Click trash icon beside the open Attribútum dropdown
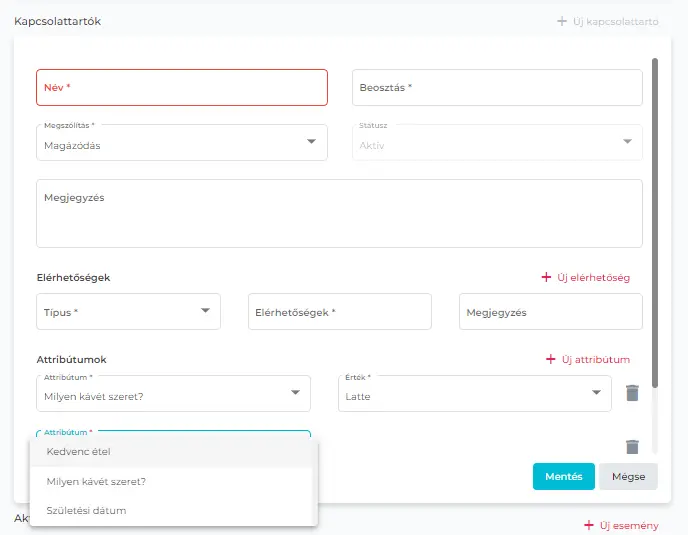The image size is (688, 535). [632, 447]
